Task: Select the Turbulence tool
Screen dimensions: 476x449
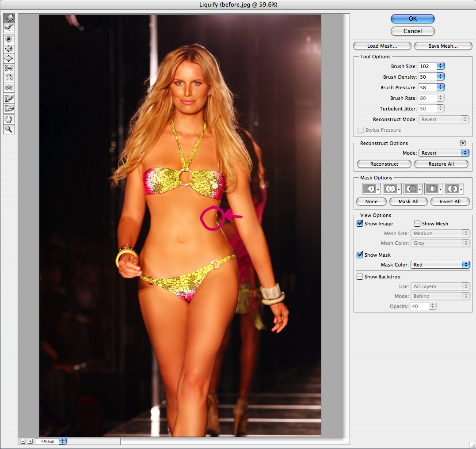Action: pos(9,88)
